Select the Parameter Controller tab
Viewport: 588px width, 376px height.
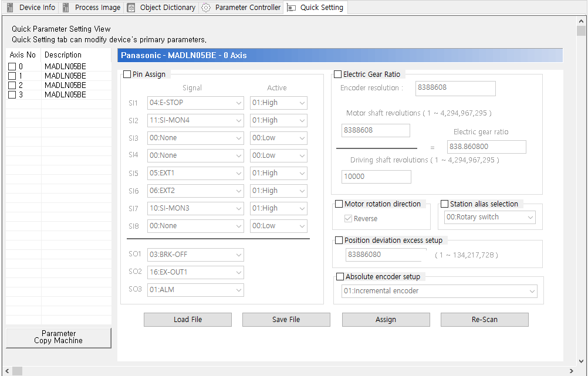pos(242,8)
